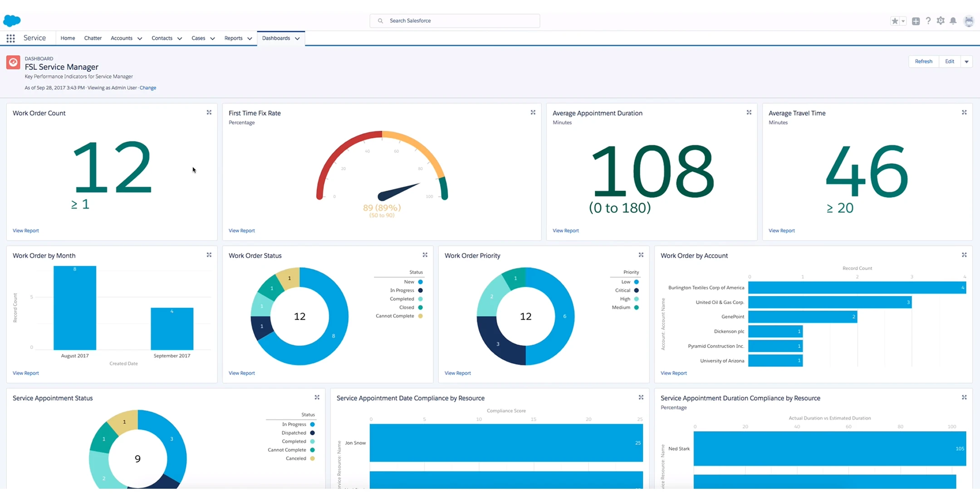The image size is (980, 501).
Task: Open favorites list dropdown arrow
Action: pyautogui.click(x=903, y=21)
